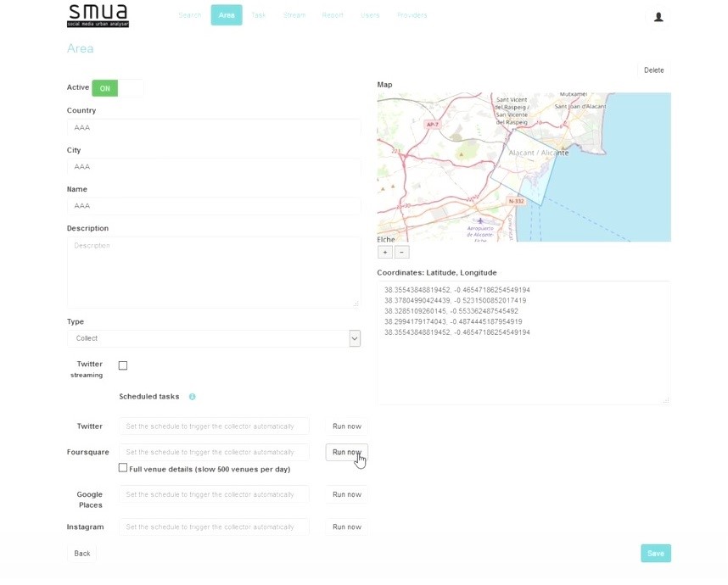
Task: Open the Type dropdown showing Collect
Action: pos(356,338)
